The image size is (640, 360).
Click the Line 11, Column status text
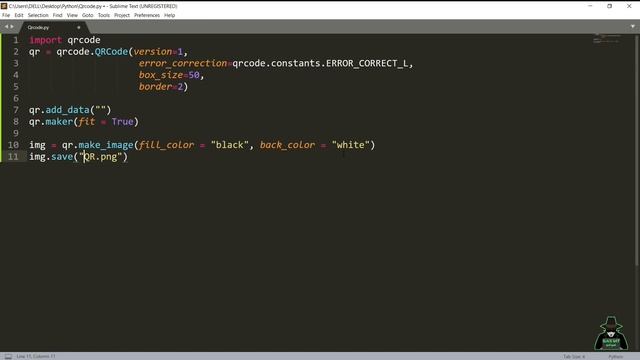click(36, 356)
